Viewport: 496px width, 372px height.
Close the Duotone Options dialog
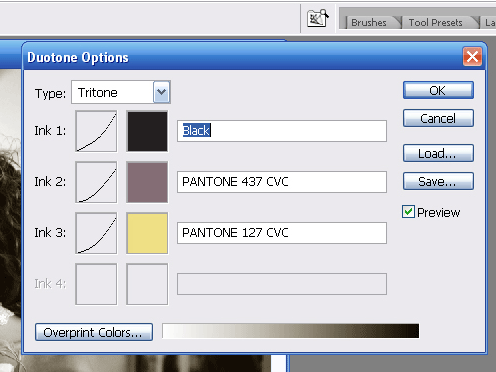(x=472, y=56)
